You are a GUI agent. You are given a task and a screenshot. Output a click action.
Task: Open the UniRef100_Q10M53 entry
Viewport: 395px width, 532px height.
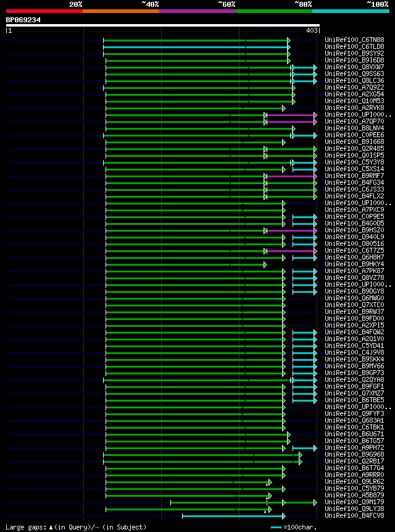coord(354,101)
